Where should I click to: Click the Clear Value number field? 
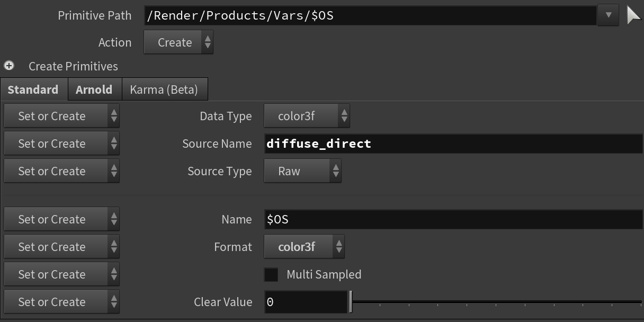[306, 302]
